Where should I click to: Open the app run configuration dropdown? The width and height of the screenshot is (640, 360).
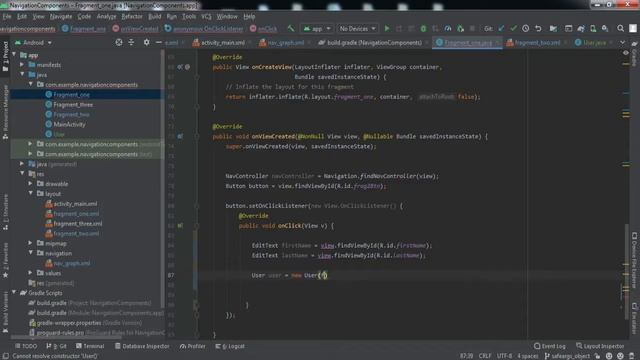click(x=317, y=29)
